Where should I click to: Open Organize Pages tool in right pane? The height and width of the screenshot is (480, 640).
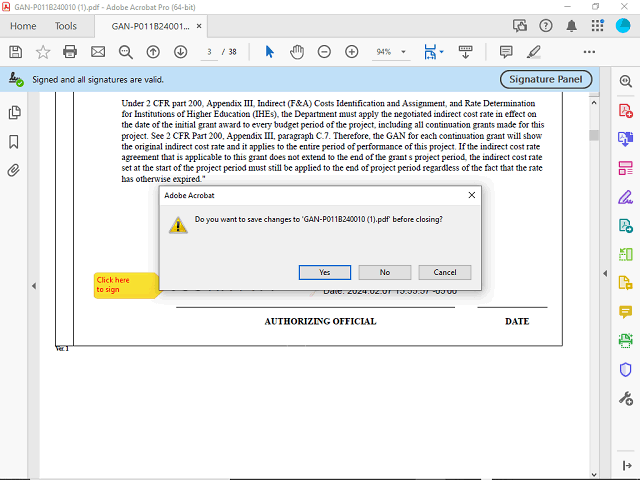625,168
